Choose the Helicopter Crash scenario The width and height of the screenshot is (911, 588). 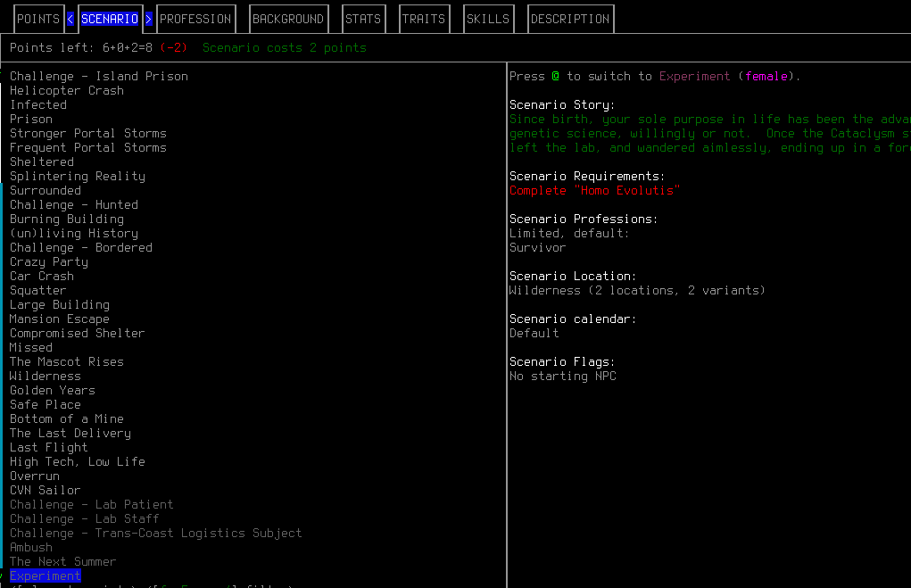[x=67, y=91]
